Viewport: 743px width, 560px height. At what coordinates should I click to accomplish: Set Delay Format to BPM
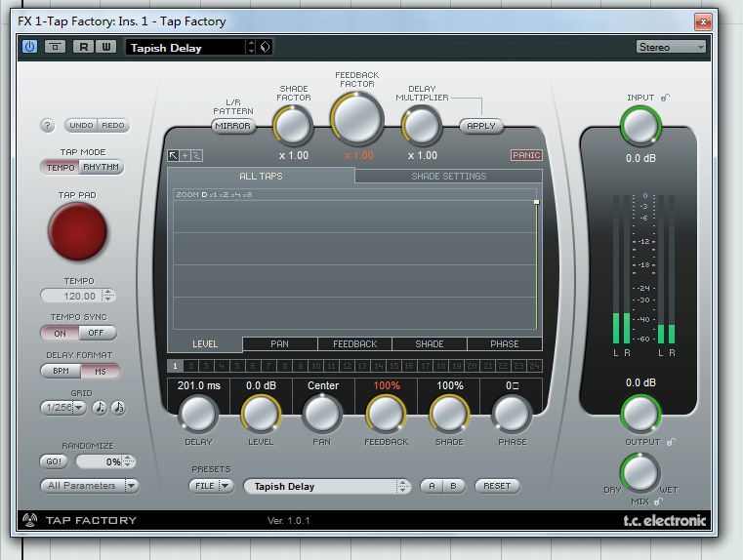pyautogui.click(x=61, y=371)
